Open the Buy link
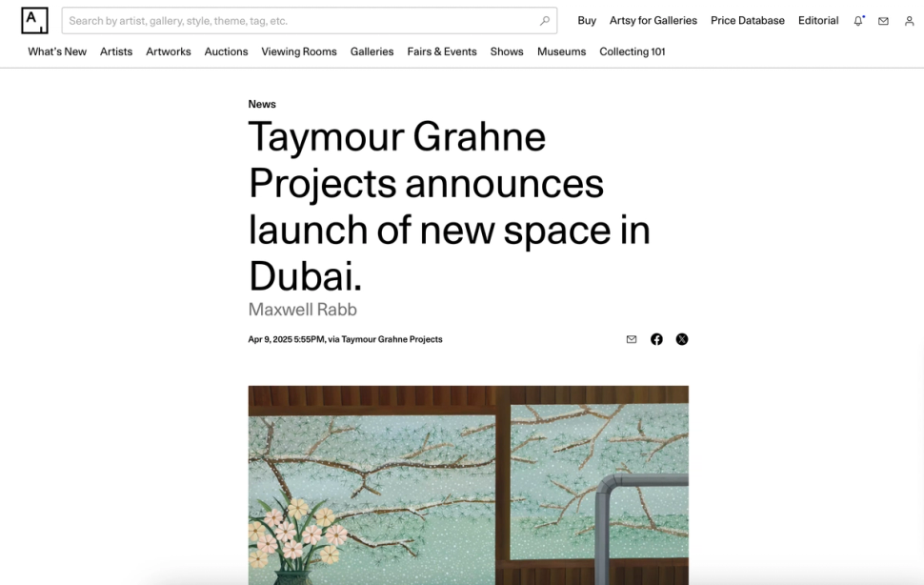Viewport: 924px width, 585px height. (x=587, y=21)
